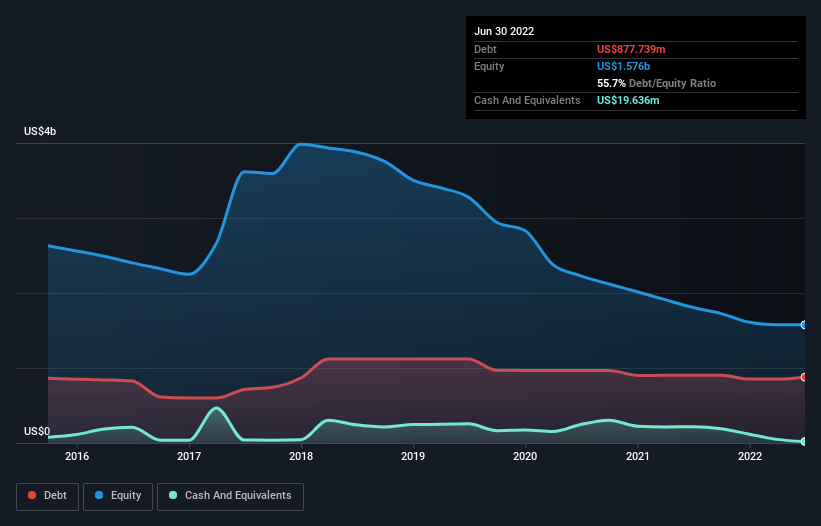The width and height of the screenshot is (821, 526).
Task: Click the 2021 x-axis label
Action: tap(638, 456)
